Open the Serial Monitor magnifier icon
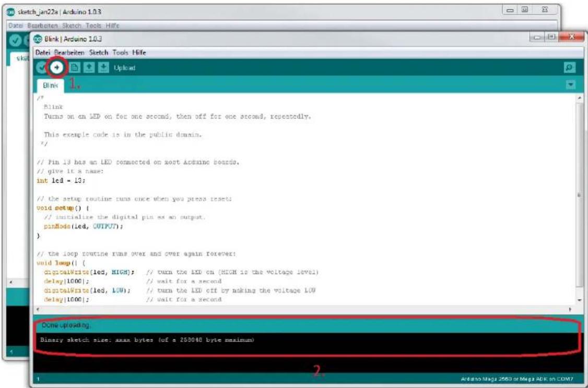The width and height of the screenshot is (588, 388). 569,67
